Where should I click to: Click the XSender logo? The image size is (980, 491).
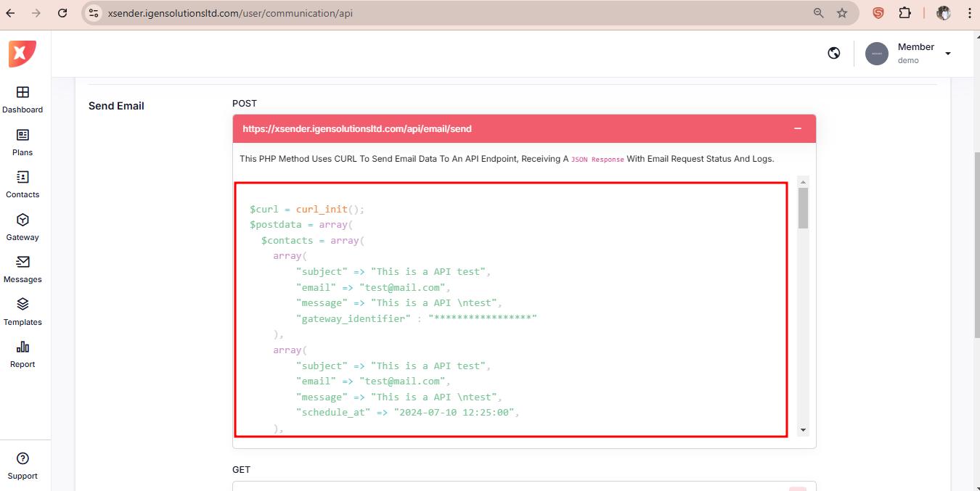(x=22, y=54)
